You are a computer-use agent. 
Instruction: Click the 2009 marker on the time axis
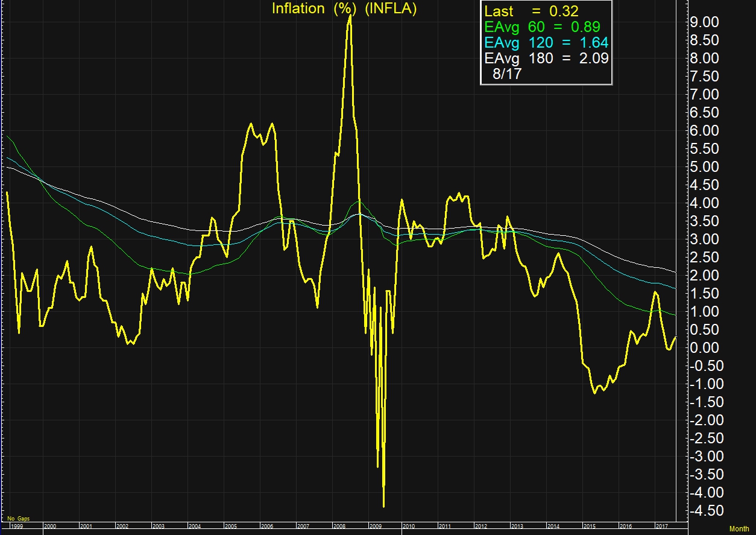(374, 527)
